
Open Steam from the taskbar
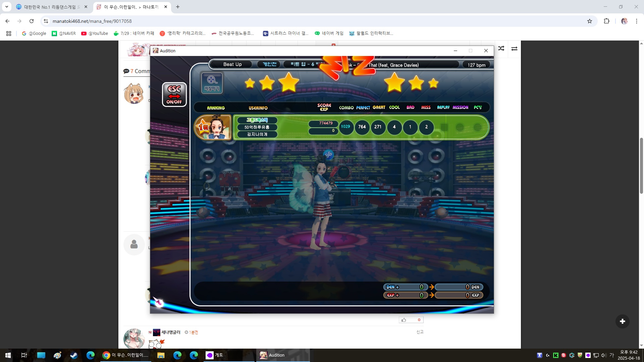pyautogui.click(x=74, y=355)
